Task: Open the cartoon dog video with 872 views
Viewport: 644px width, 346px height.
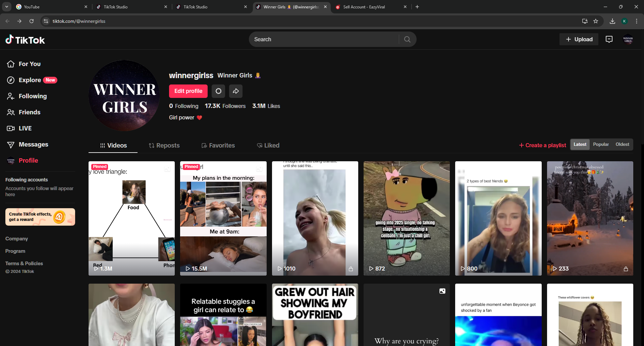Action: (407, 218)
